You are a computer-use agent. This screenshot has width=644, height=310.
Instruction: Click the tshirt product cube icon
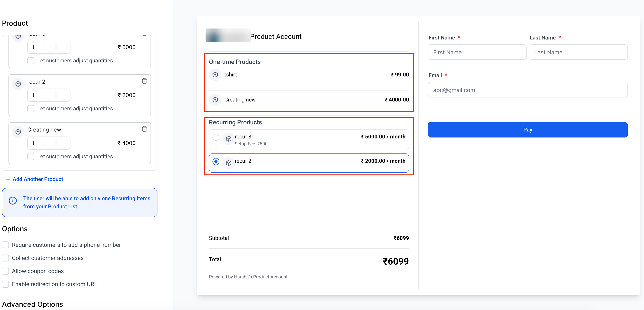point(215,75)
